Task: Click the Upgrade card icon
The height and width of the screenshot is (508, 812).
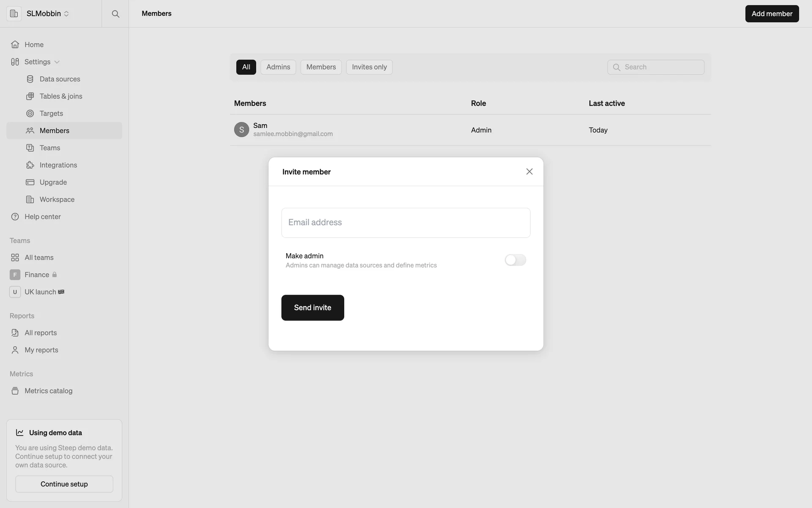Action: (30, 182)
